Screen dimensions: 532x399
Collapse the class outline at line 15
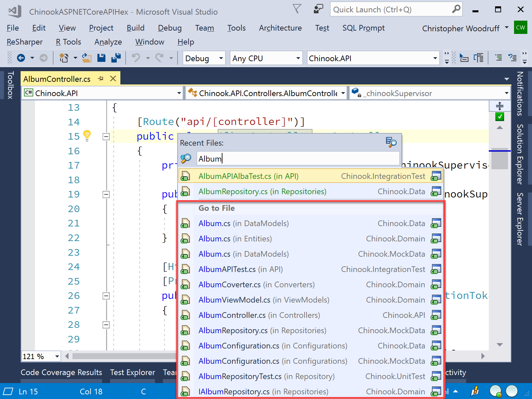point(106,136)
